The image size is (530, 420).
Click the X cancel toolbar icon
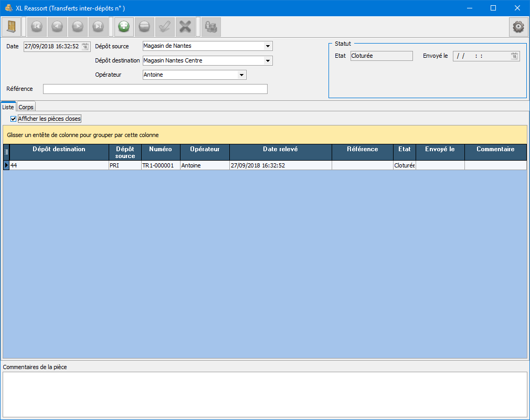185,27
